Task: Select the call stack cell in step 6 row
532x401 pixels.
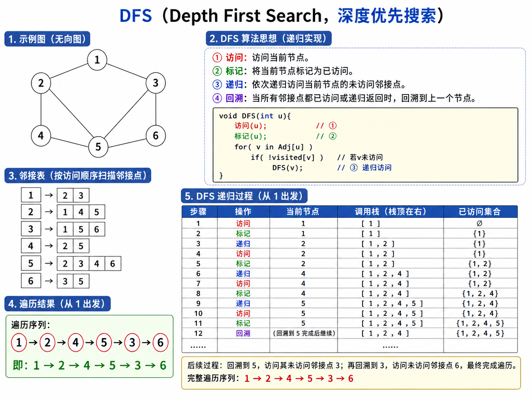Action: pyautogui.click(x=390, y=273)
